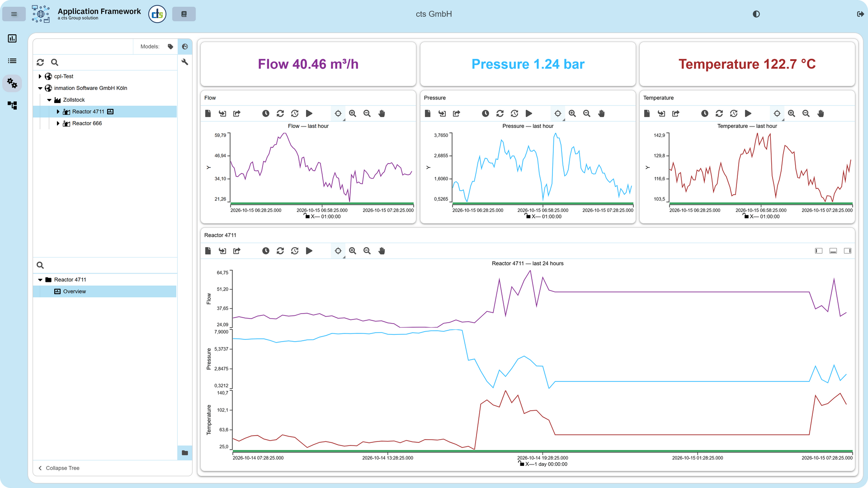868x488 pixels.
Task: Collapse the Zollstock node
Action: click(49, 100)
